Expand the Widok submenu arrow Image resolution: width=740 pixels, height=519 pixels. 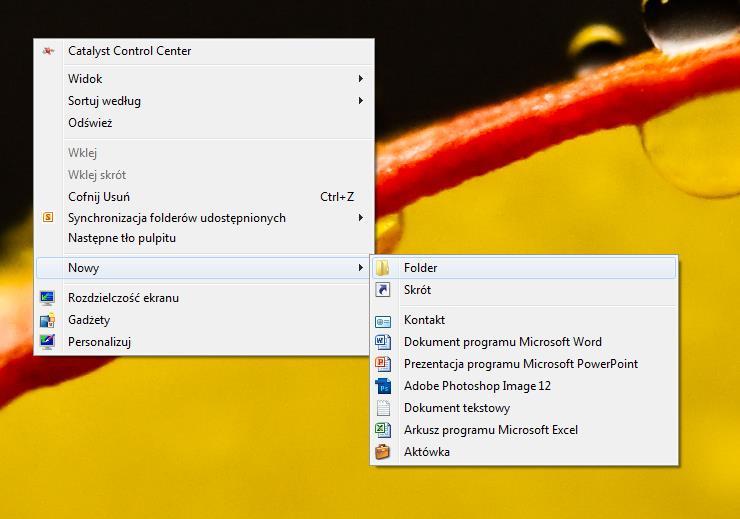pyautogui.click(x=361, y=78)
